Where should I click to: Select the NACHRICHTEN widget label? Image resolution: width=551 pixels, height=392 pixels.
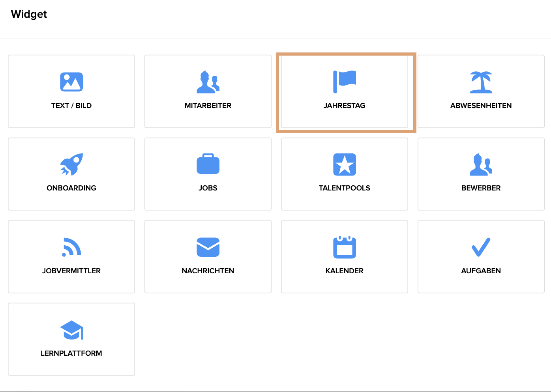point(208,271)
